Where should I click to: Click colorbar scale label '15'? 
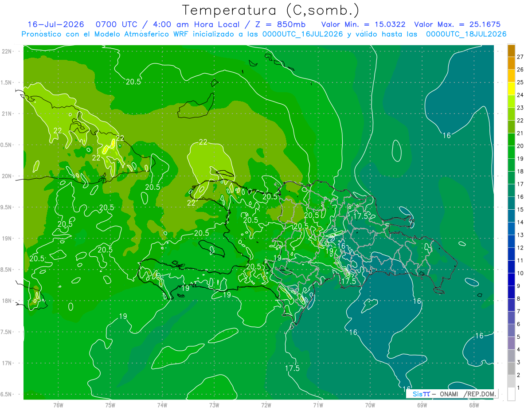[520, 209]
